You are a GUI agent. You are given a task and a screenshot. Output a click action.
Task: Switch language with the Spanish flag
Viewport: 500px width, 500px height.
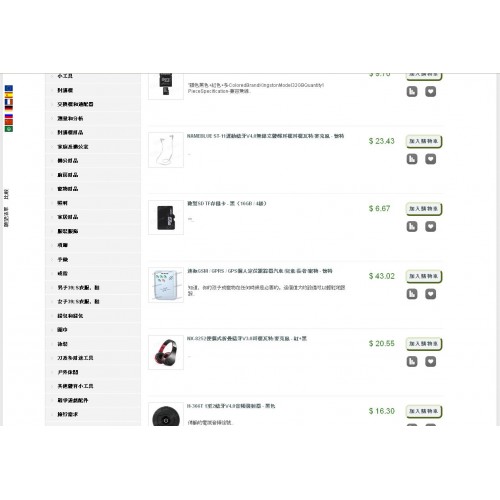[9, 95]
